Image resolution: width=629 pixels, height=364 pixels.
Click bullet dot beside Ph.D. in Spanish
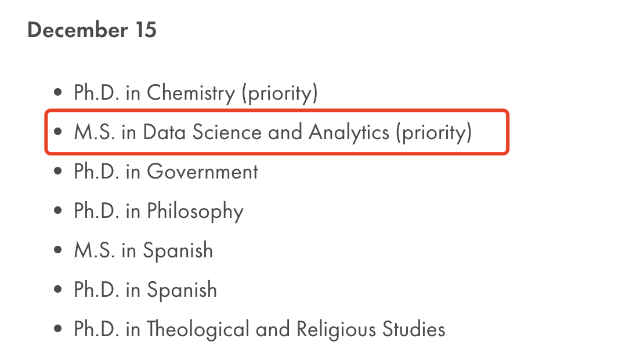pyautogui.click(x=58, y=289)
